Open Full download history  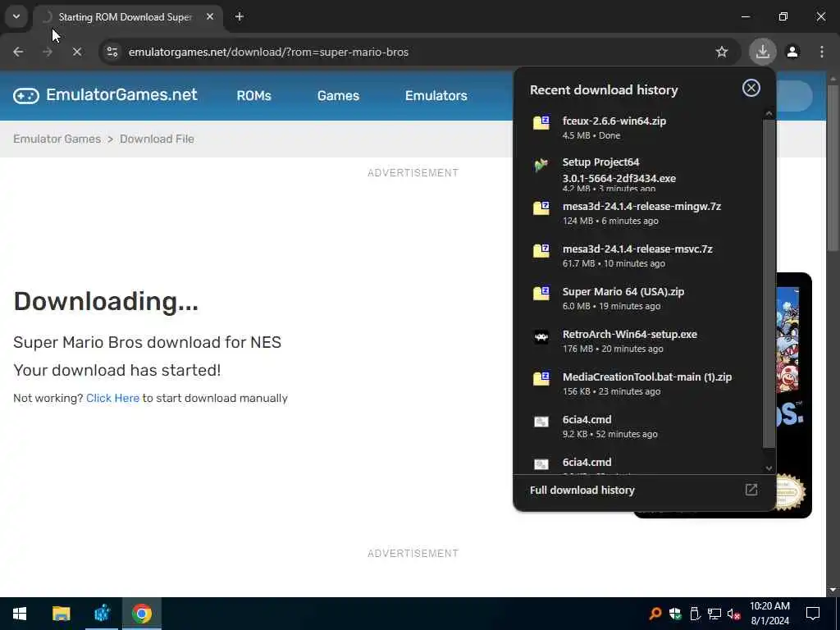click(x=644, y=491)
